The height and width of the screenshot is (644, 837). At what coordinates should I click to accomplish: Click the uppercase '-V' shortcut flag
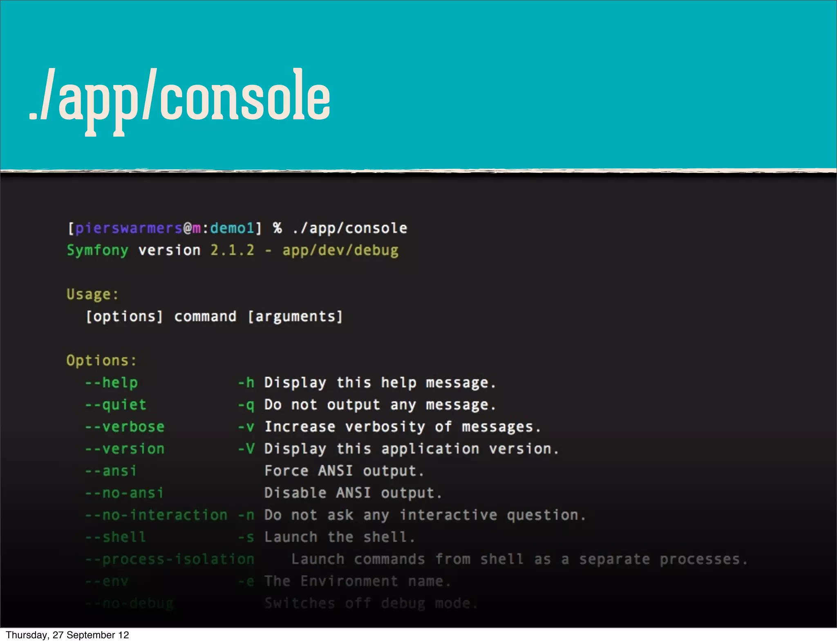[246, 449]
